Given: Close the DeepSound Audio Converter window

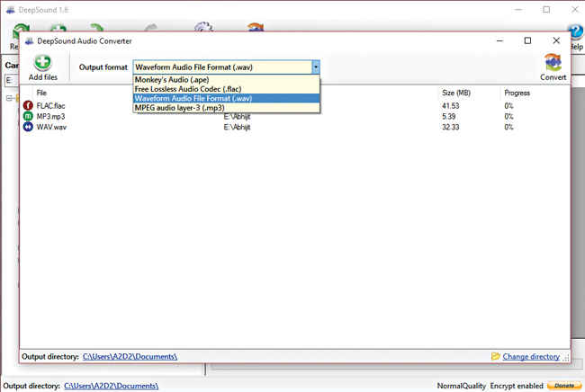Looking at the screenshot, I should tap(556, 40).
